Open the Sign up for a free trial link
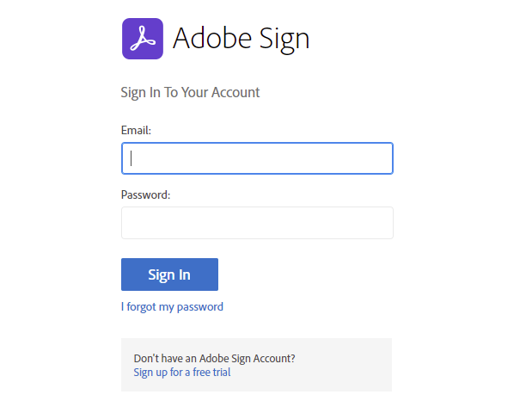This screenshot has height=407, width=532. [x=182, y=373]
